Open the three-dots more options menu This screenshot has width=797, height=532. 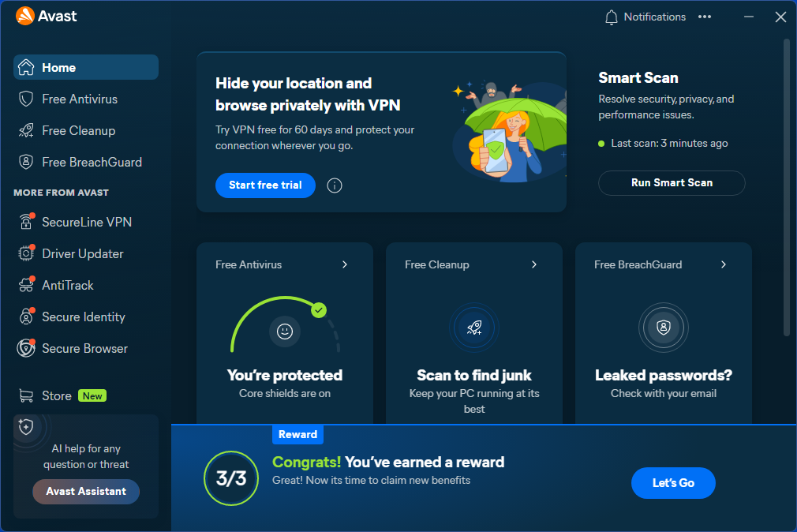[x=705, y=17]
